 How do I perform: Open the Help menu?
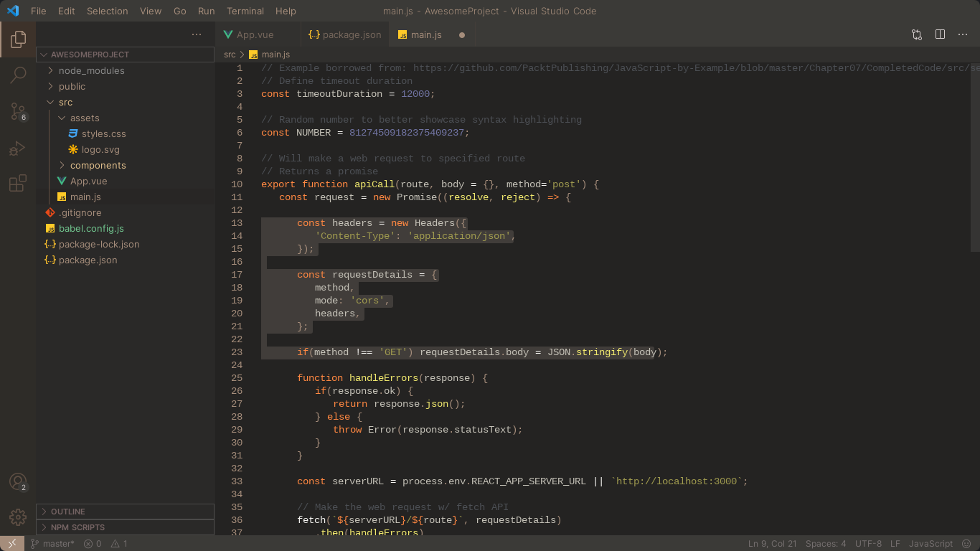[x=286, y=11]
